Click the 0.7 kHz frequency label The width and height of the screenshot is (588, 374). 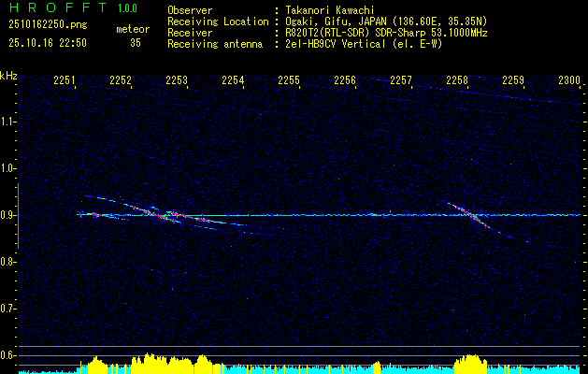(7, 309)
